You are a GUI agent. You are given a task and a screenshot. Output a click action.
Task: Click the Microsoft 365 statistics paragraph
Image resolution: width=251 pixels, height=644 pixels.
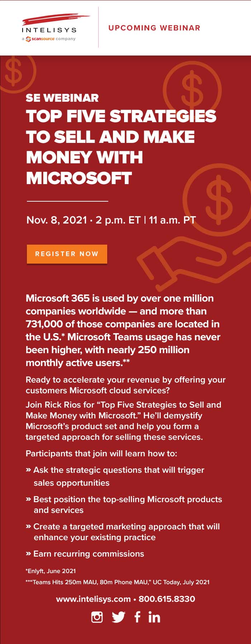click(123, 330)
